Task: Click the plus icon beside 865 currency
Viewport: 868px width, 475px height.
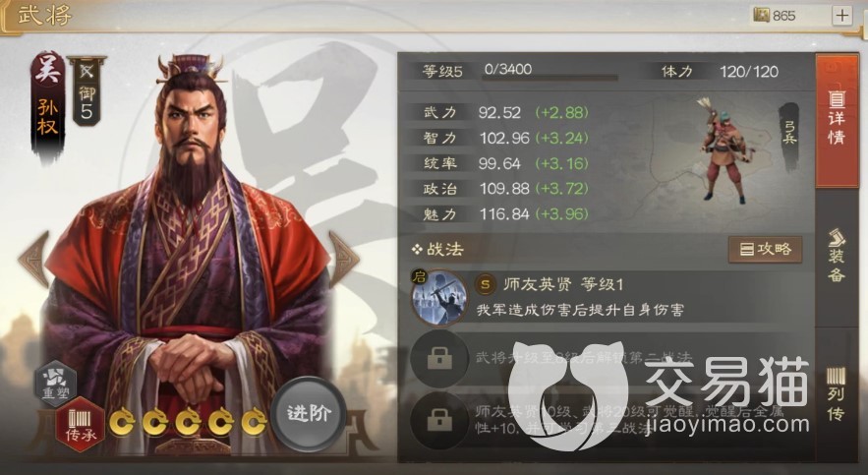Action: [842, 15]
